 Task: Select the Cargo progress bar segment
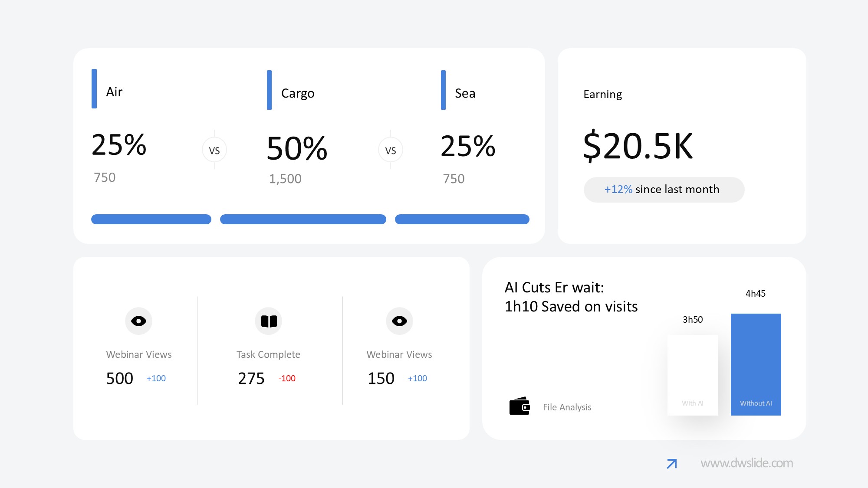(x=303, y=219)
